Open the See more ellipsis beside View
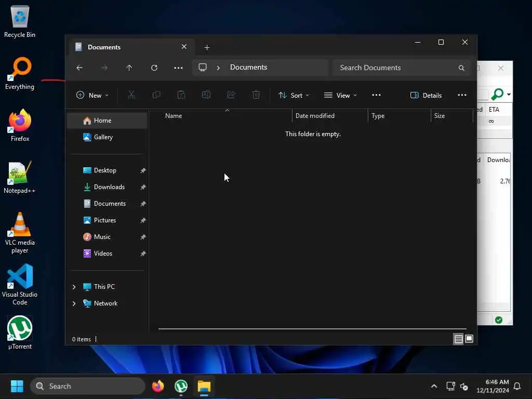 point(376,95)
